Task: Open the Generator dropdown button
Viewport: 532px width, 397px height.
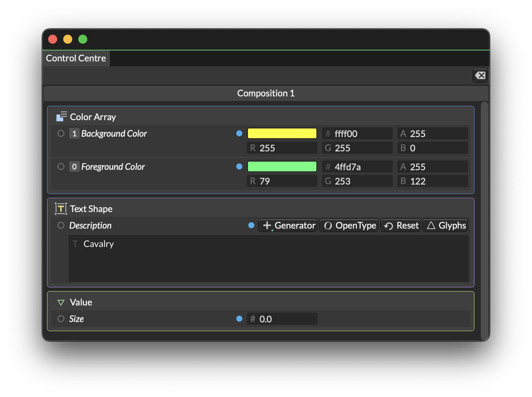Action: pyautogui.click(x=288, y=225)
